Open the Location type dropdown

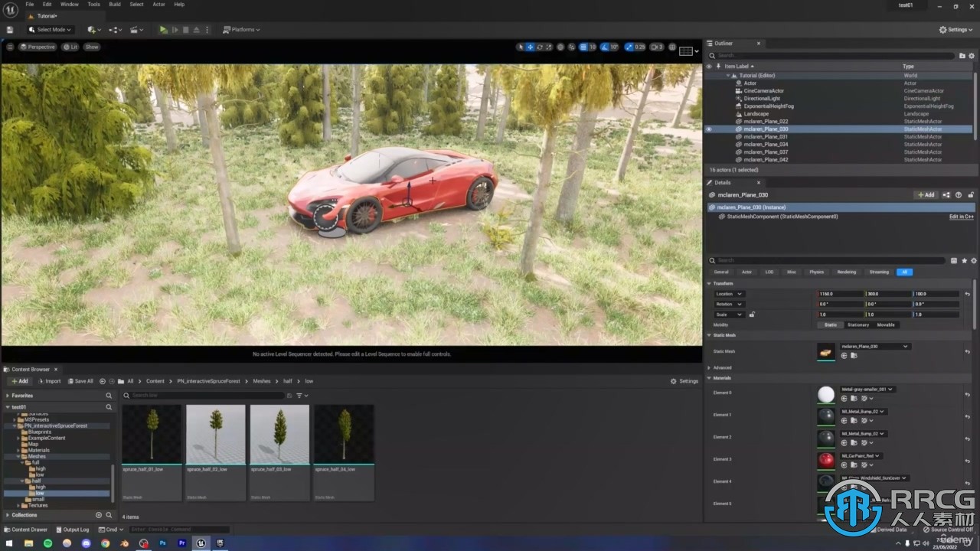click(x=728, y=294)
